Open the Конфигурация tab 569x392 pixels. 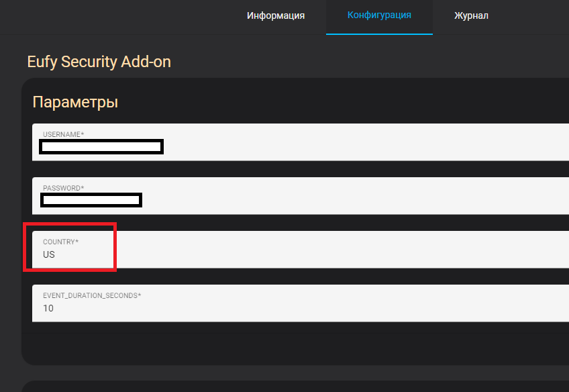tap(379, 15)
